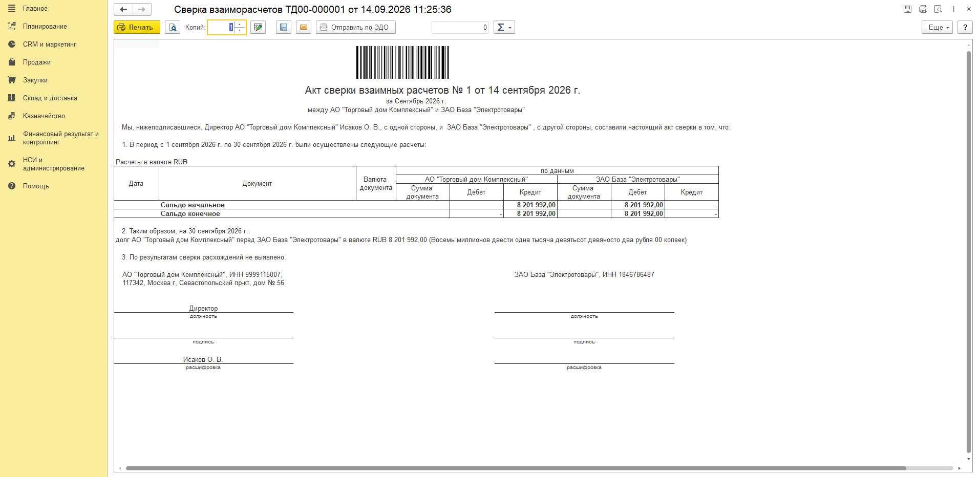Expand the Еще menu
This screenshot has width=980, height=477.
pos(938,27)
